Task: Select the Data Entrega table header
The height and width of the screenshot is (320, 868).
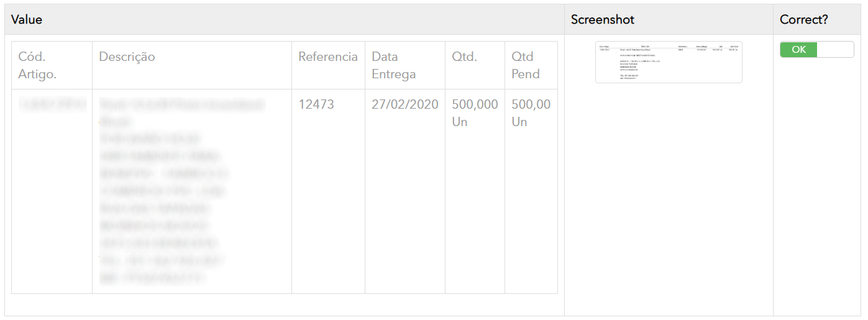Action: point(394,65)
